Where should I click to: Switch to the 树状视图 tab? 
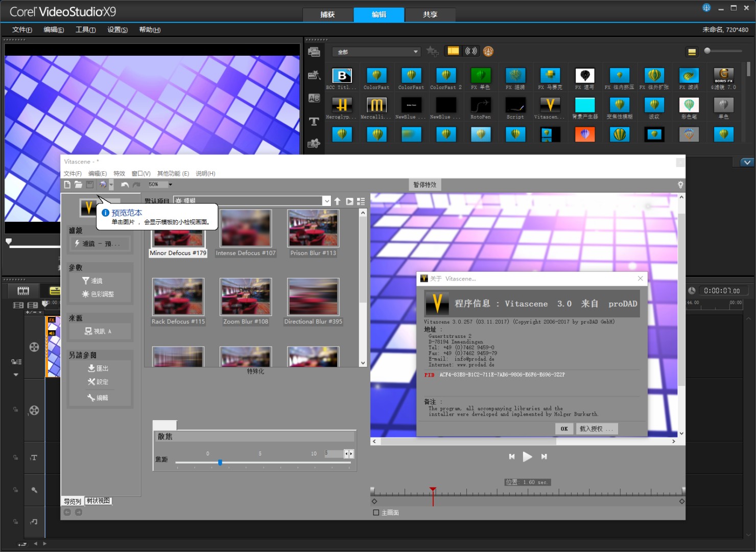[98, 501]
